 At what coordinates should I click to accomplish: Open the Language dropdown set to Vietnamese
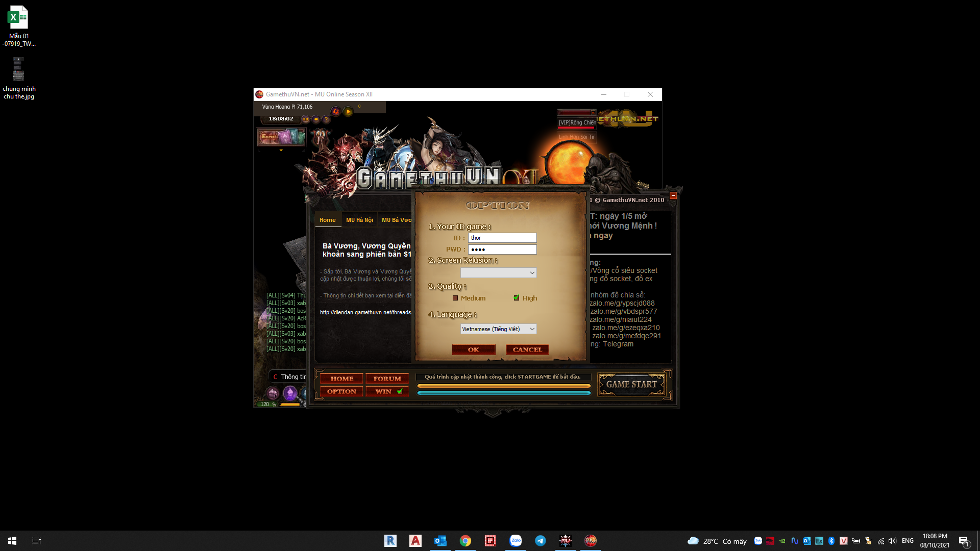pos(498,329)
